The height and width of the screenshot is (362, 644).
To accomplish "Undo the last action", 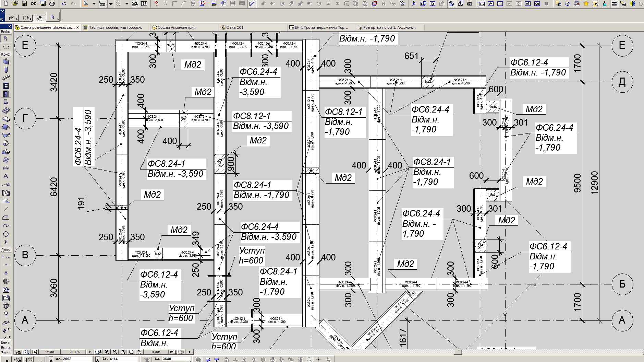I will pyautogui.click(x=64, y=3).
